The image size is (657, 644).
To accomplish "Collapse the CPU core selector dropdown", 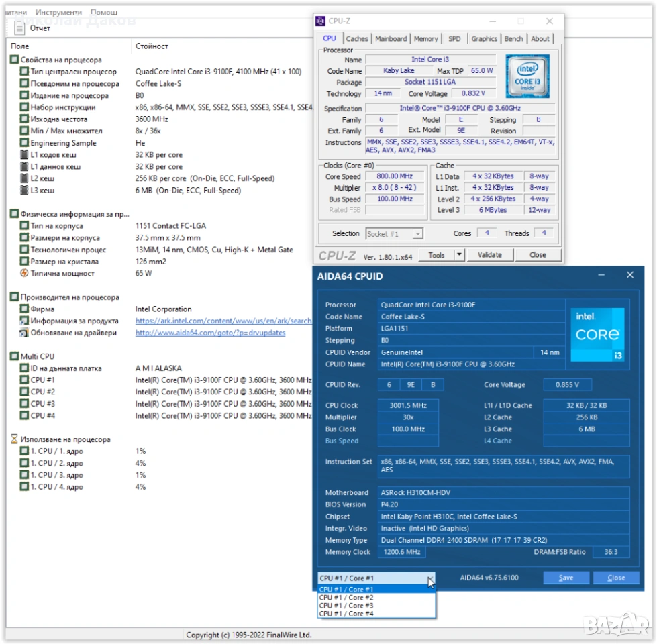I will (x=430, y=578).
